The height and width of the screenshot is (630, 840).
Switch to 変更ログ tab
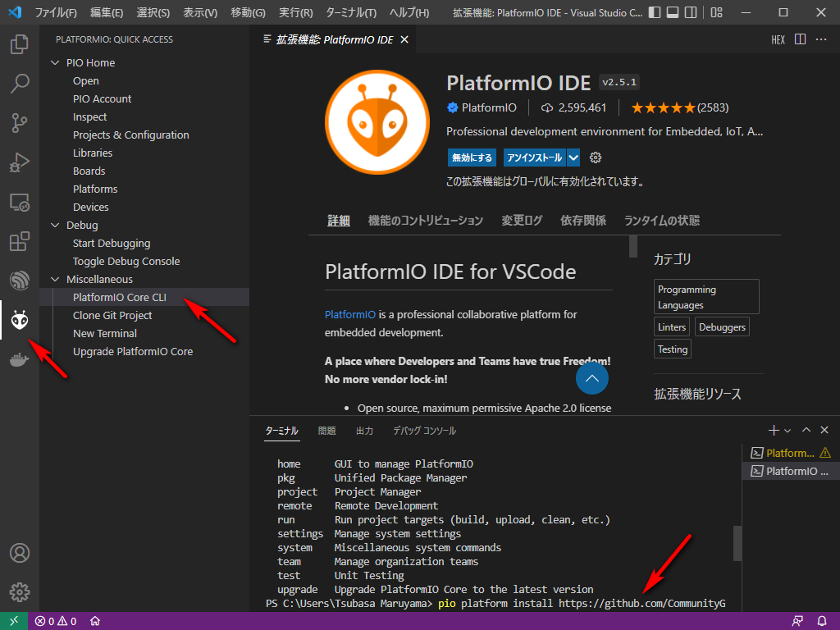[522, 220]
